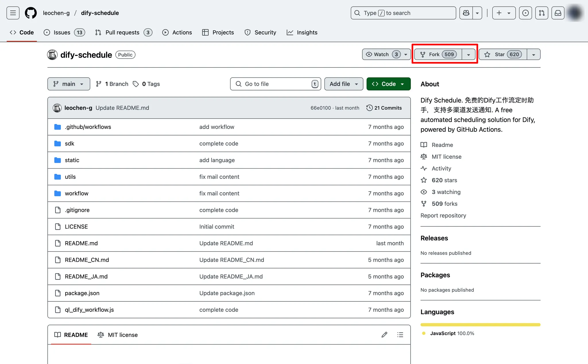Star the dify-schedule repository
The height and width of the screenshot is (364, 588).
click(x=503, y=54)
